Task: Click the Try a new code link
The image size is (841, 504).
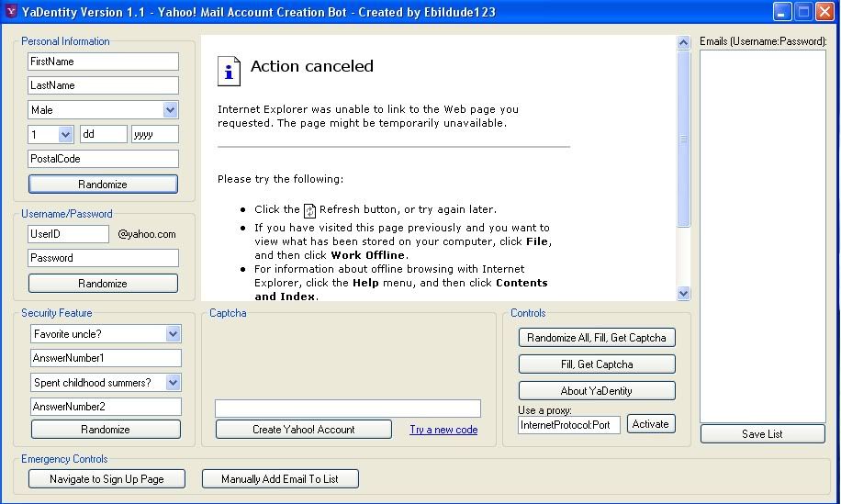Action: click(443, 430)
